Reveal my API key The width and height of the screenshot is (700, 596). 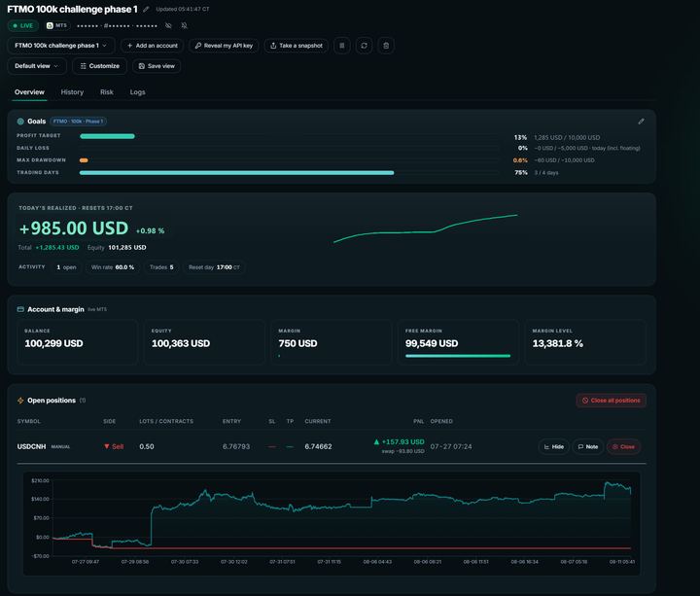pos(225,46)
